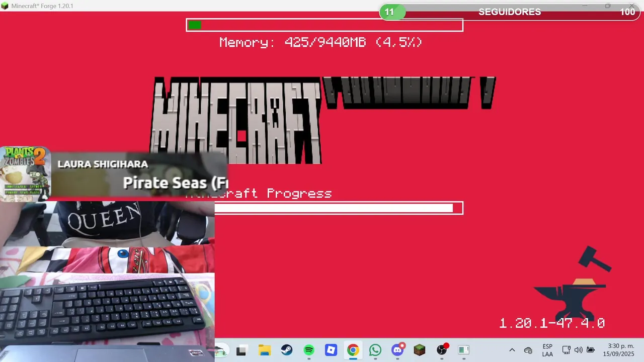Open the volume speaker tray icon
The image size is (644, 362).
coord(579,350)
